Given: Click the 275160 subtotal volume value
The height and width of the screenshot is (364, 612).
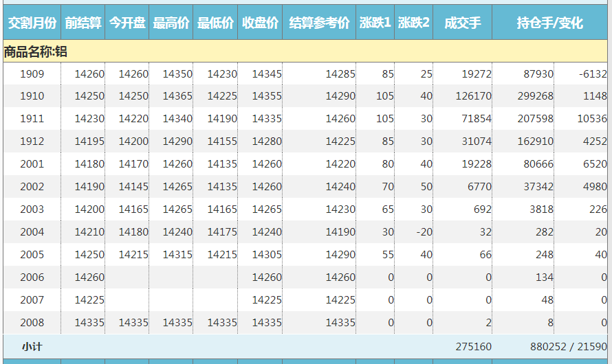Looking at the screenshot, I should tap(473, 347).
